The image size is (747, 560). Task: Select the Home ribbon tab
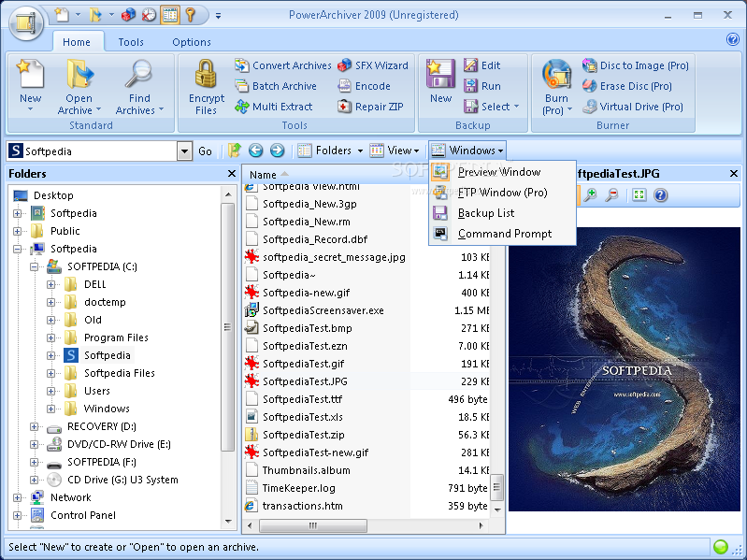point(77,42)
